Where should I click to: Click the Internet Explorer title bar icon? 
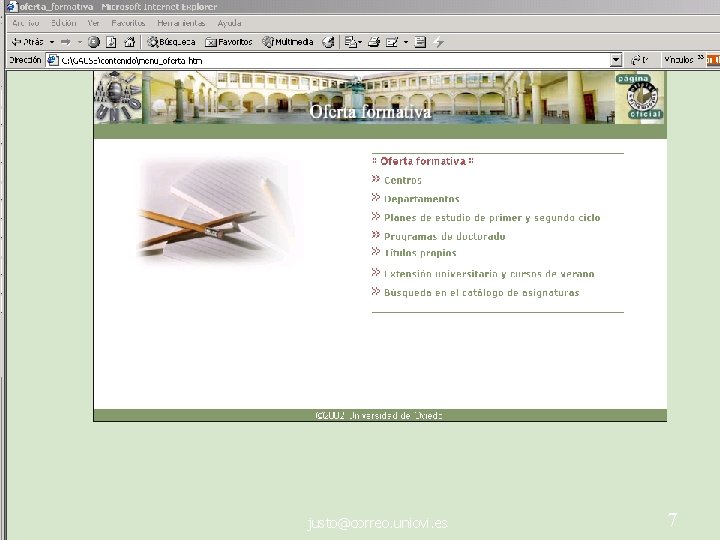[11, 6]
